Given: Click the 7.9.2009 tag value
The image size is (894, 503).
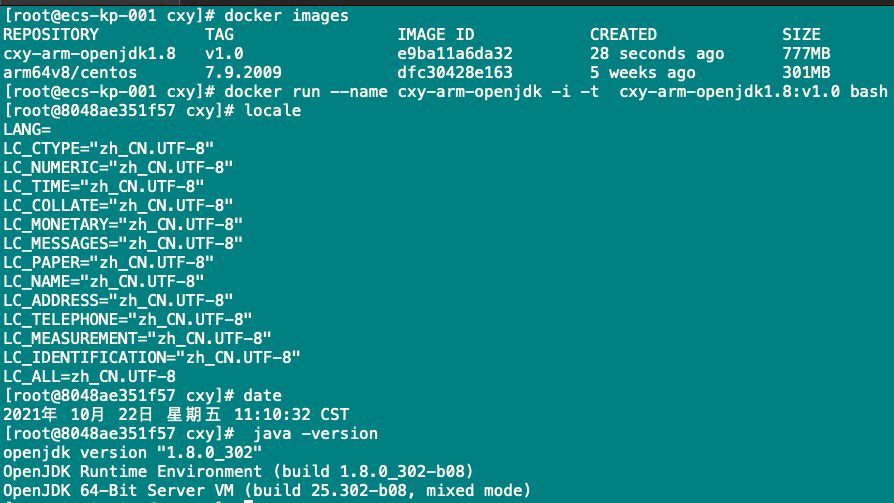Looking at the screenshot, I should tap(243, 73).
